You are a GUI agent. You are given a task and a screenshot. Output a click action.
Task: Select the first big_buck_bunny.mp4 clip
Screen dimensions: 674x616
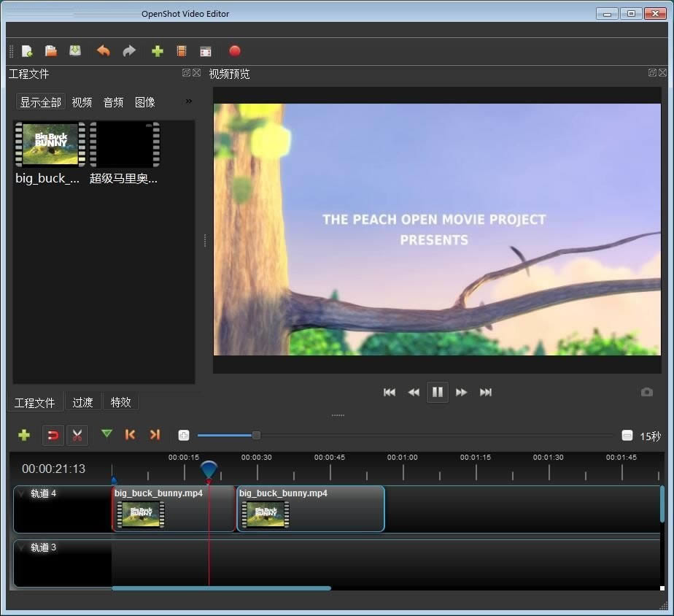coord(174,509)
